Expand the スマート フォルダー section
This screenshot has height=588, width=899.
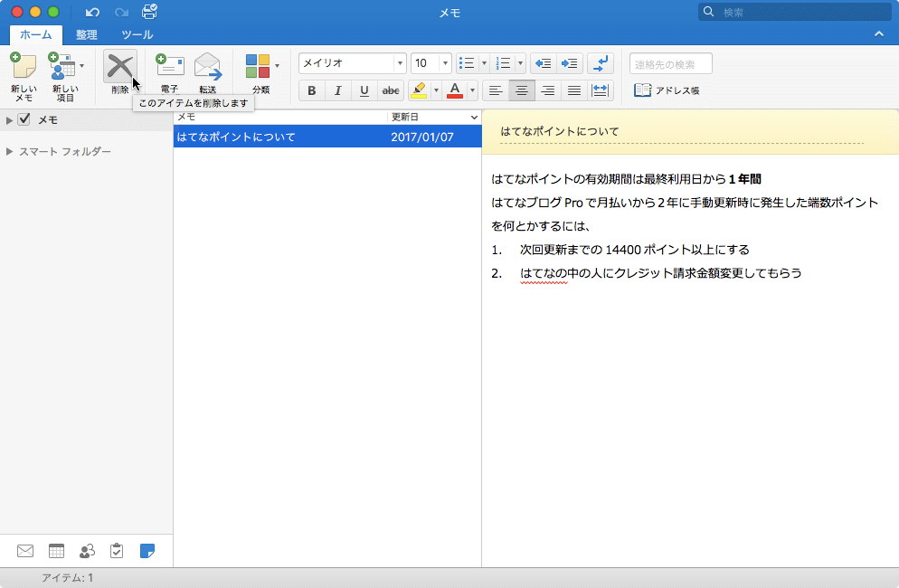9,152
